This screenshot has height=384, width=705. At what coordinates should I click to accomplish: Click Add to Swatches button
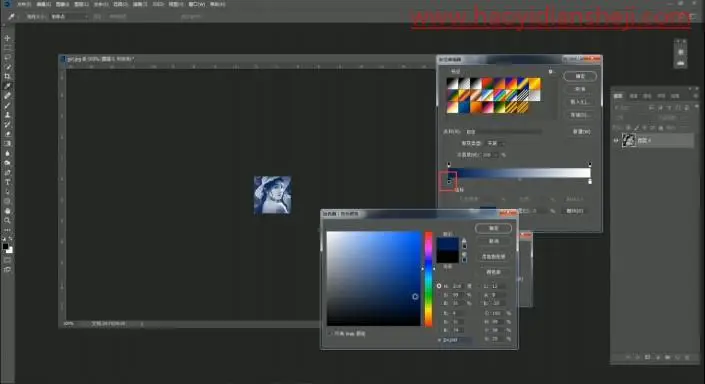coord(493,256)
